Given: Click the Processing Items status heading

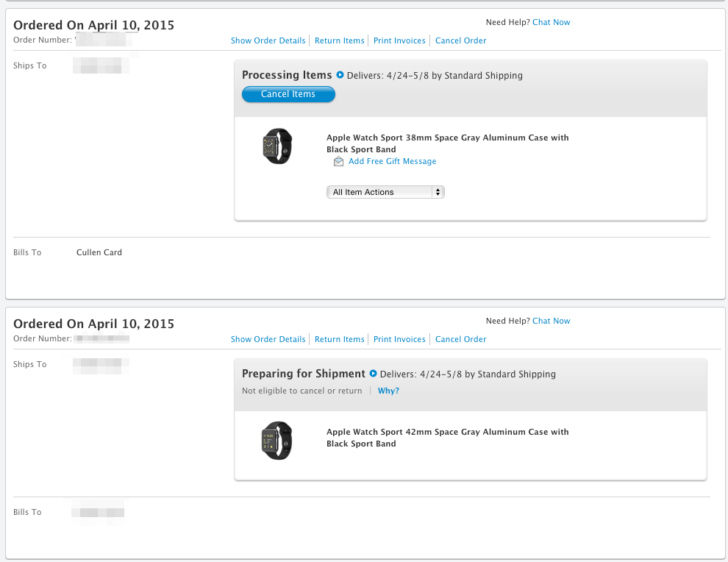Looking at the screenshot, I should pyautogui.click(x=287, y=75).
